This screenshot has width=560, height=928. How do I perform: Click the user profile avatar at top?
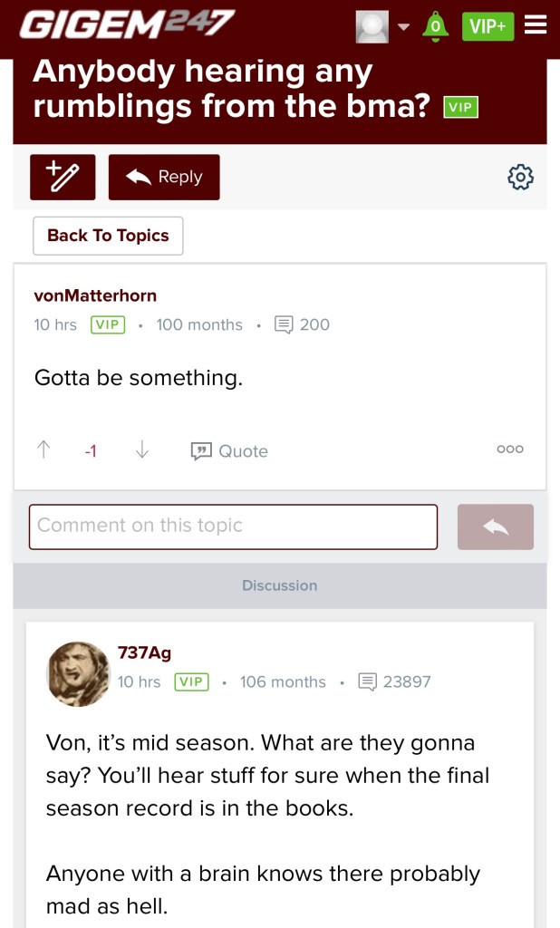(372, 26)
